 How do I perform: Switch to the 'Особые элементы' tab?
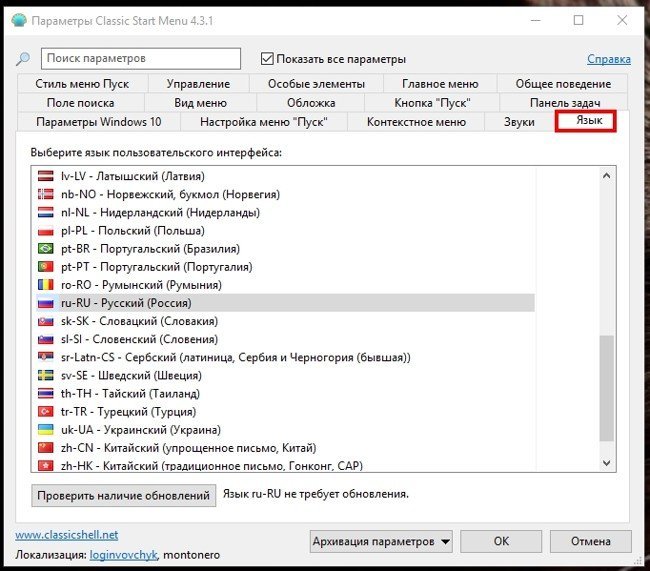pos(316,84)
